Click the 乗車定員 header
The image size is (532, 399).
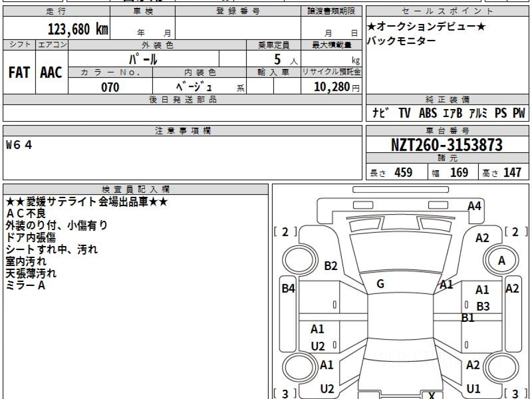pyautogui.click(x=274, y=45)
